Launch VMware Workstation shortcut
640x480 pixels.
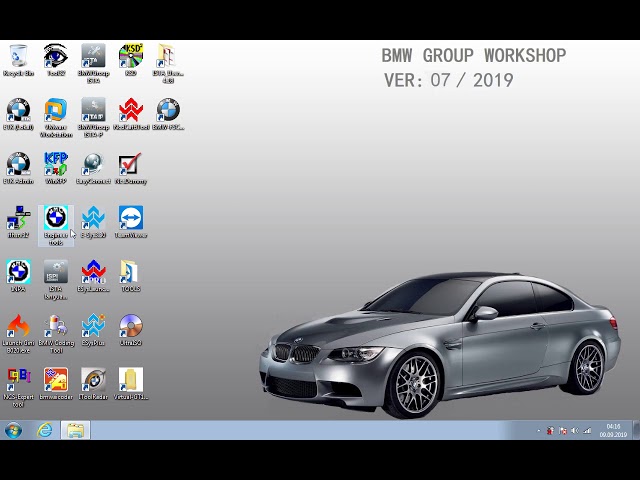[56, 118]
